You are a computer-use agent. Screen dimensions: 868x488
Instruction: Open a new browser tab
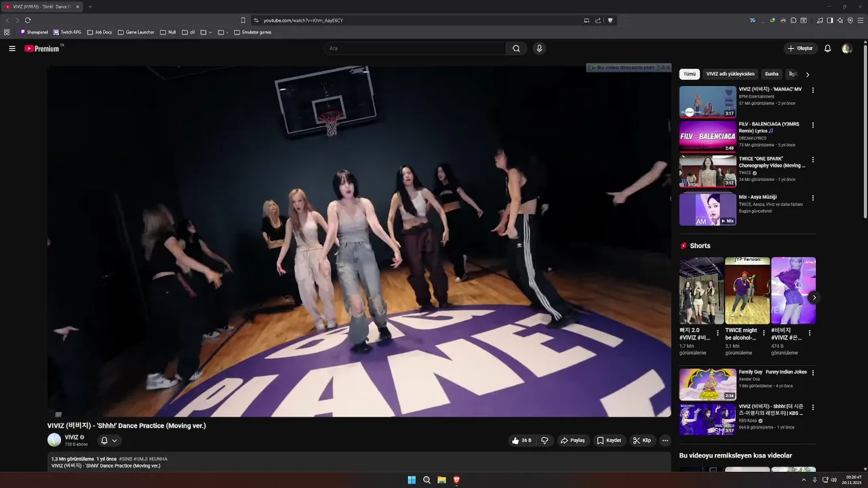pos(90,7)
